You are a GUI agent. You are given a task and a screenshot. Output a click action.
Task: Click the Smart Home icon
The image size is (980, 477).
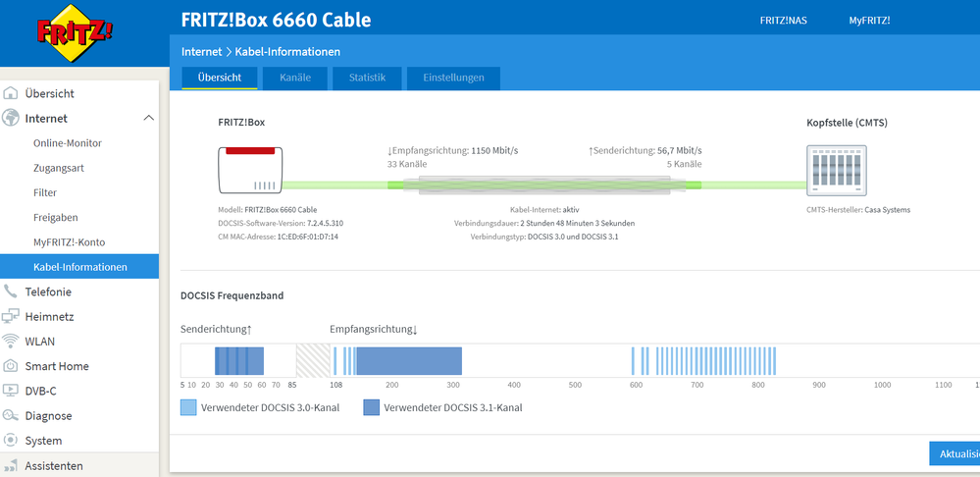click(x=11, y=366)
